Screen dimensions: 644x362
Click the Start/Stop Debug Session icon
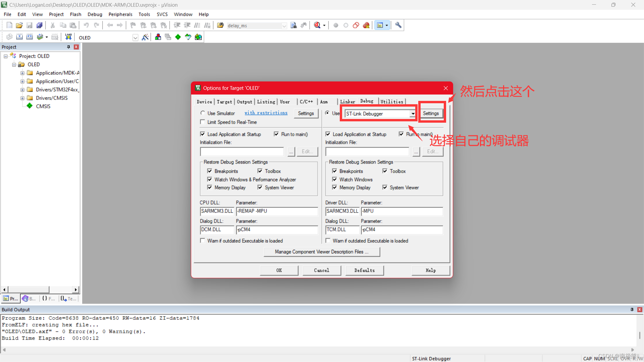tap(317, 25)
